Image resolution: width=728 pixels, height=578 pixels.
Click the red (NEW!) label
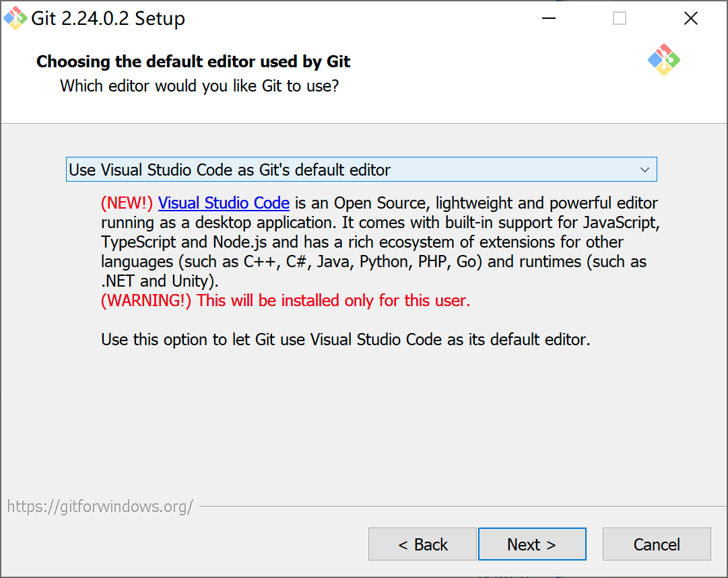tap(127, 203)
